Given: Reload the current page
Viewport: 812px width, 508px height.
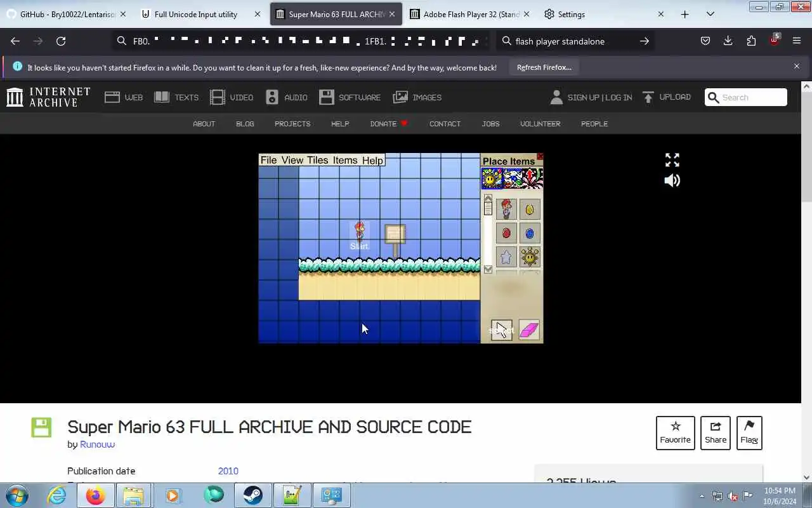Looking at the screenshot, I should click(61, 41).
